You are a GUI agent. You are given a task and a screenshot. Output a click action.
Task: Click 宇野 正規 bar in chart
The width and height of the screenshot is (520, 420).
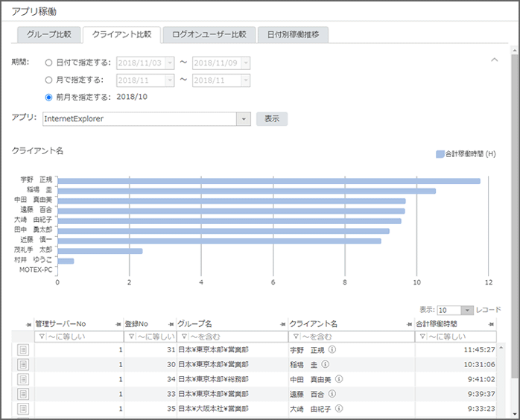point(269,181)
